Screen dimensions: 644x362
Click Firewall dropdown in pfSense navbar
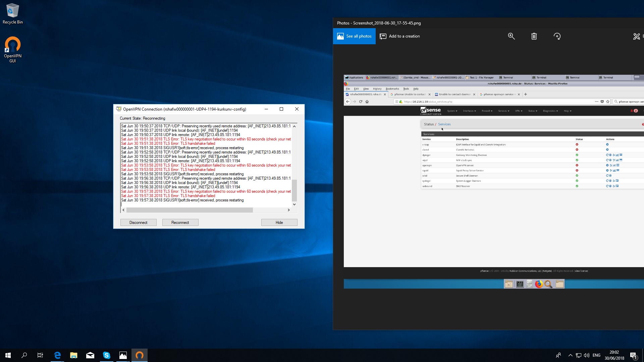click(x=487, y=111)
